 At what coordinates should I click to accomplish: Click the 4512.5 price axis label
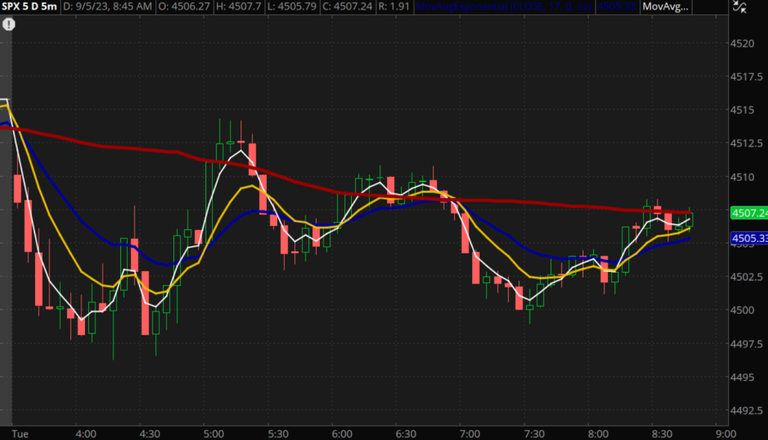tap(746, 144)
